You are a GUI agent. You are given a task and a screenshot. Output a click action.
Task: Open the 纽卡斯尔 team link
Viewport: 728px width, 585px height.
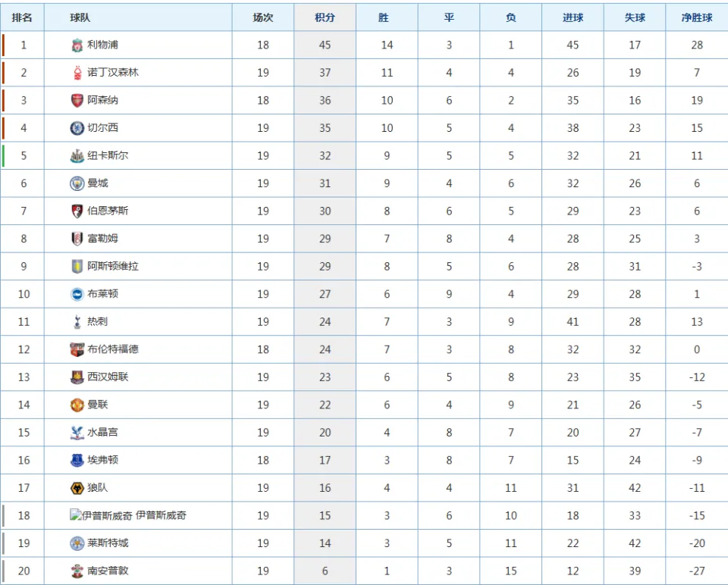click(108, 155)
